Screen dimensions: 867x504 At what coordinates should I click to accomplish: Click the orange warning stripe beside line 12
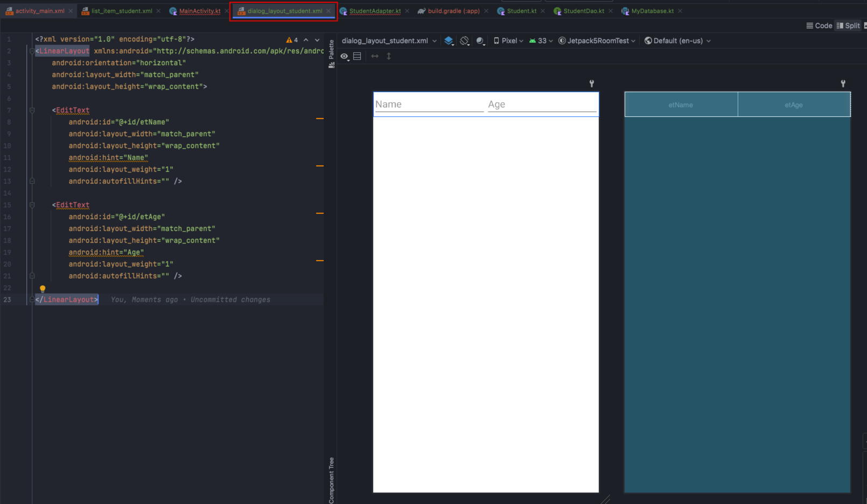tap(320, 166)
